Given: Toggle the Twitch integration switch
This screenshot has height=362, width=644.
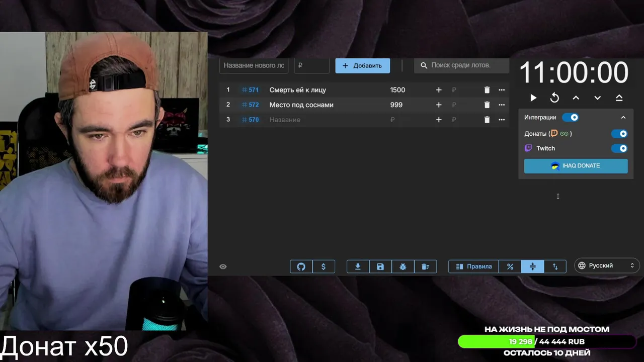Looking at the screenshot, I should pyautogui.click(x=619, y=148).
